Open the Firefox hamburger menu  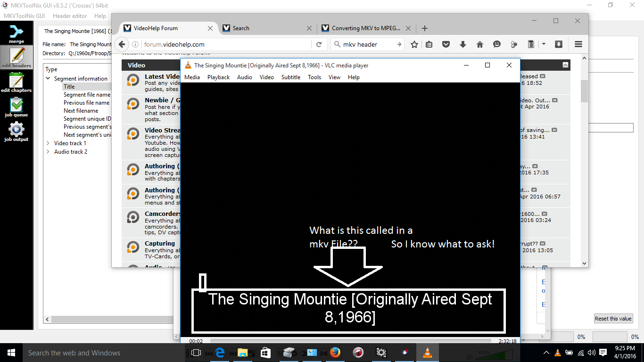click(578, 44)
